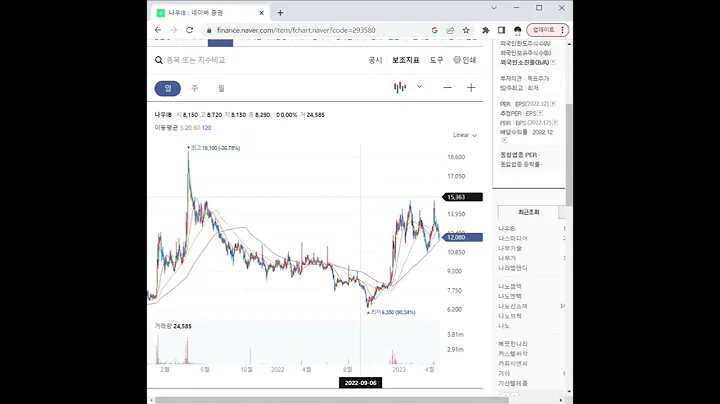Click moving average 120 label
The image size is (720, 404).
(207, 128)
